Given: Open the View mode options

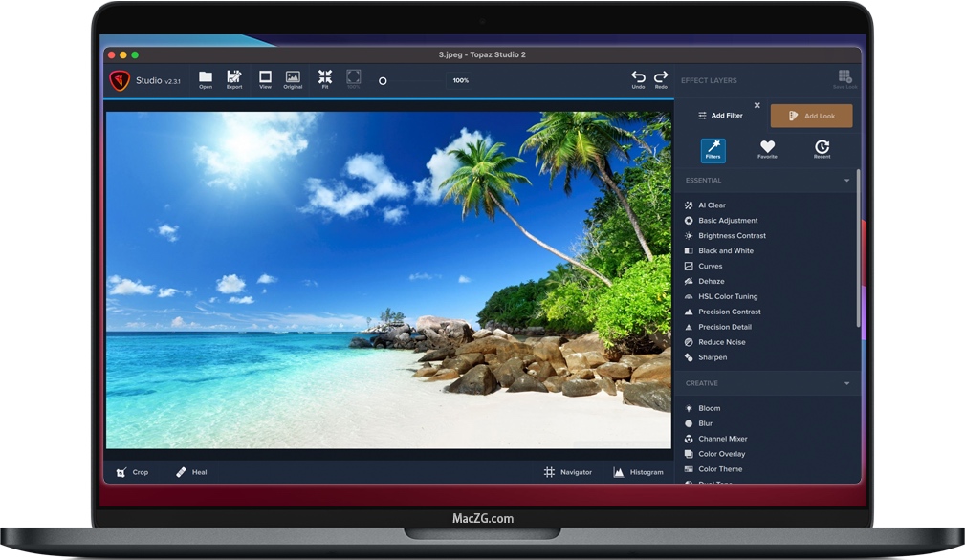Looking at the screenshot, I should 265,77.
